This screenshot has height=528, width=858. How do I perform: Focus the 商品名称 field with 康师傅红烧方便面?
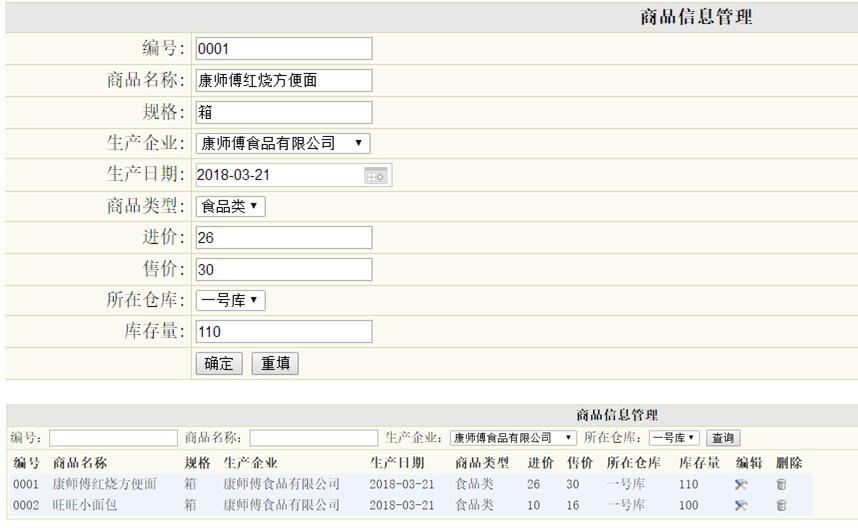284,80
